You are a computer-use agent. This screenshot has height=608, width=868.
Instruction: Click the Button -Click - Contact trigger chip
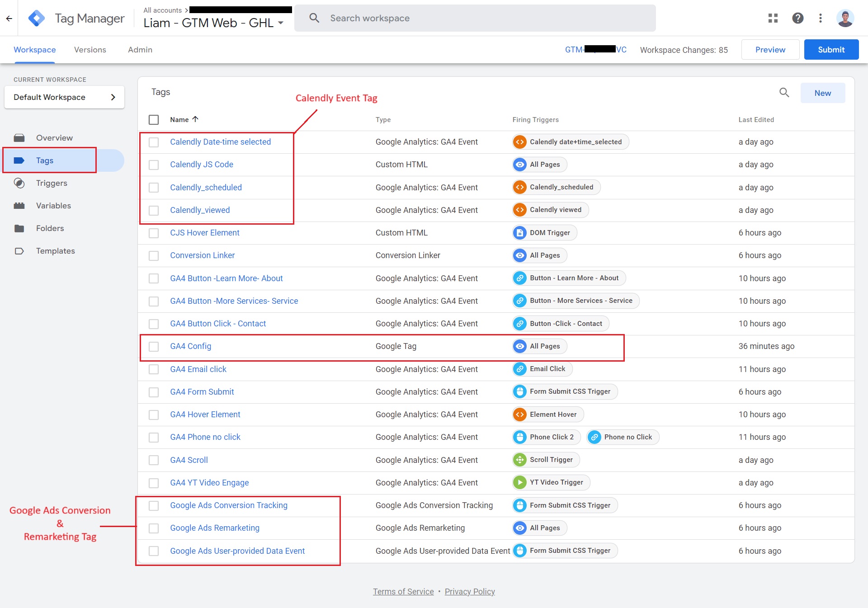pyautogui.click(x=561, y=324)
